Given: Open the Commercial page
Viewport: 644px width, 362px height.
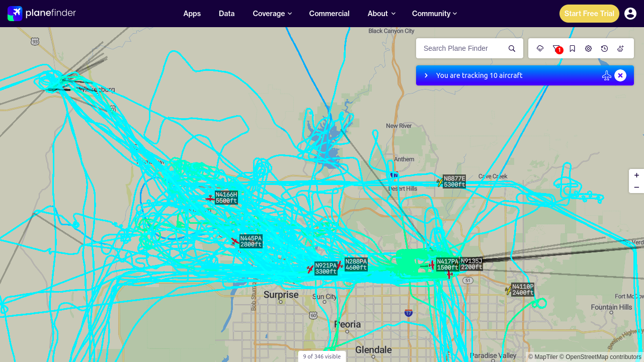Looking at the screenshot, I should click(x=330, y=14).
